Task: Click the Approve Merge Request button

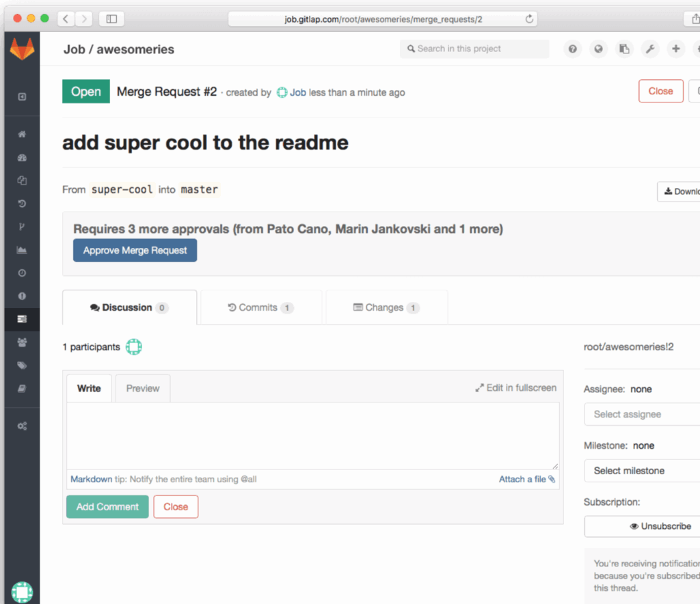Action: click(135, 251)
